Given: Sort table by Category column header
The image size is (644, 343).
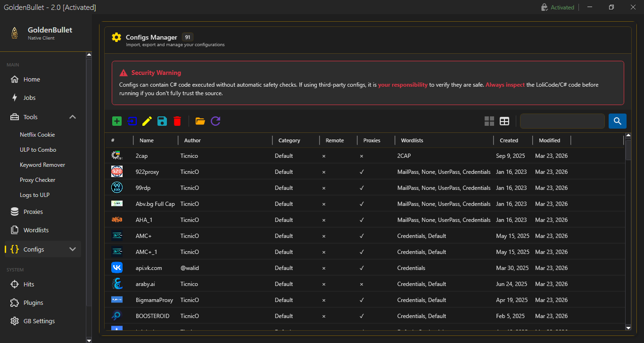Looking at the screenshot, I should [289, 140].
